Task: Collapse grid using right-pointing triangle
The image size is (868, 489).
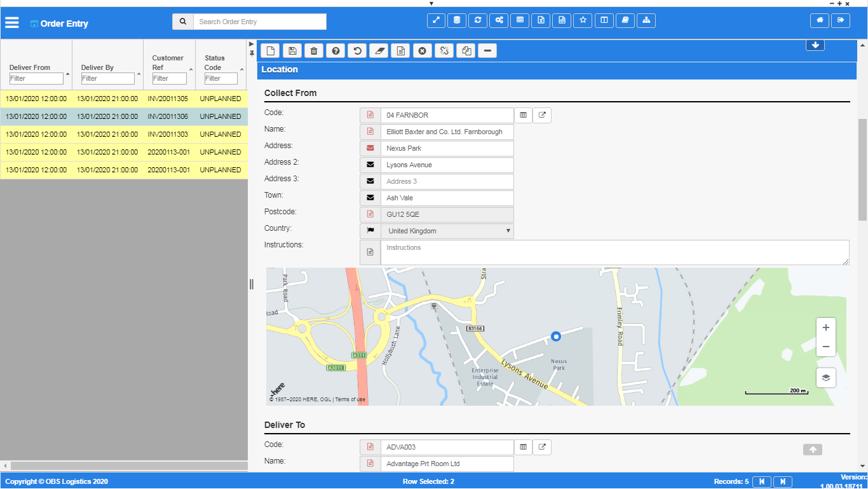Action: [x=252, y=44]
